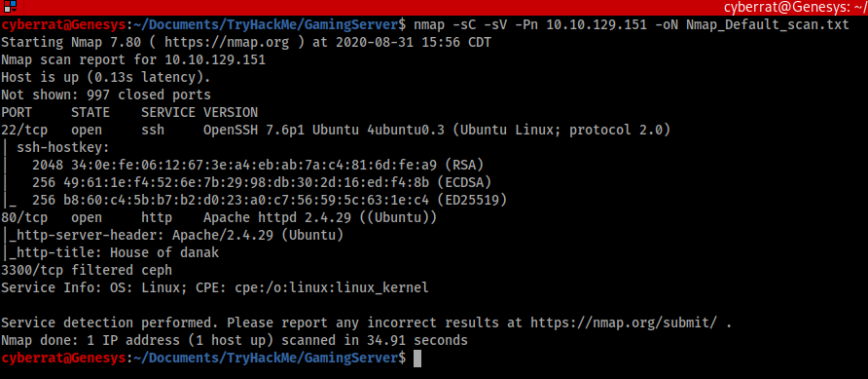Click the ECDSA hostkey fingerprint line

[262, 183]
